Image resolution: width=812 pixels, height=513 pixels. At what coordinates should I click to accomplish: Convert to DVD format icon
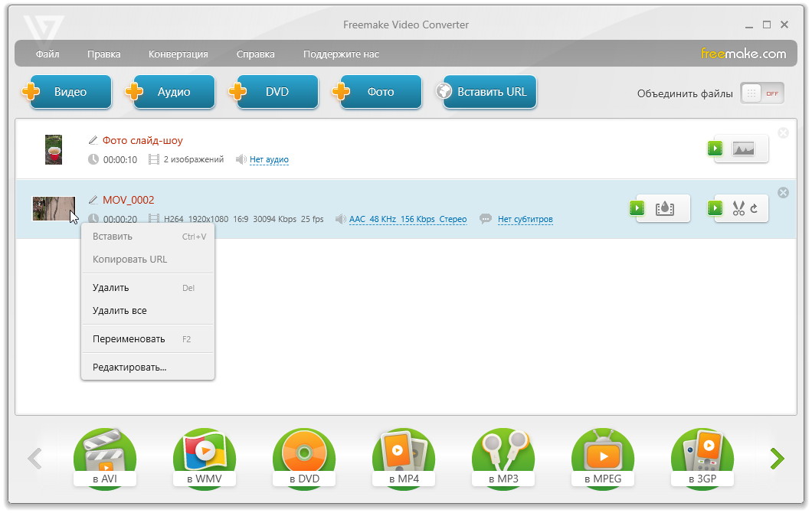304,458
